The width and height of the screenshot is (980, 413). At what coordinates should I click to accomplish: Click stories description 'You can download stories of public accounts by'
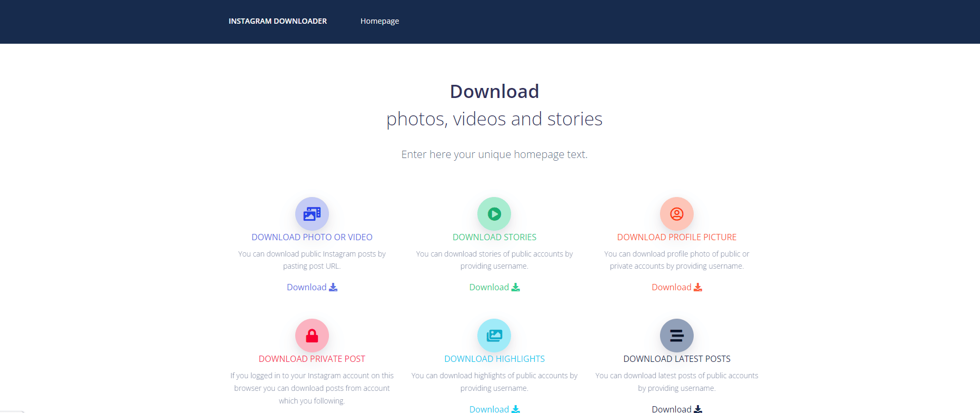coord(494,254)
